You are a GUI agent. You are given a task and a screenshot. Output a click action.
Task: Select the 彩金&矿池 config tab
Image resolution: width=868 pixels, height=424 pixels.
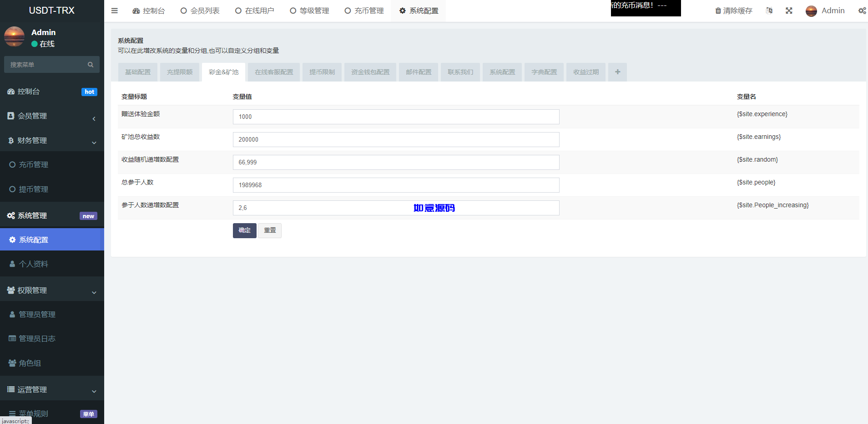click(223, 72)
